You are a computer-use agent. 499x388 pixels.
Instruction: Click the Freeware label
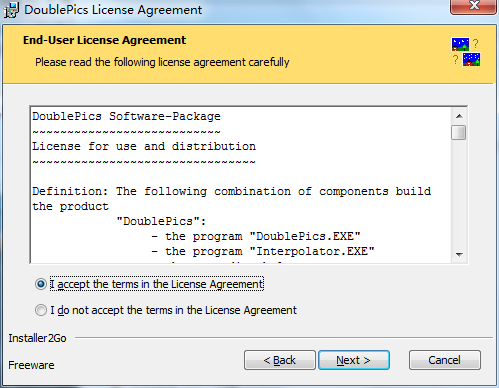coord(31,365)
